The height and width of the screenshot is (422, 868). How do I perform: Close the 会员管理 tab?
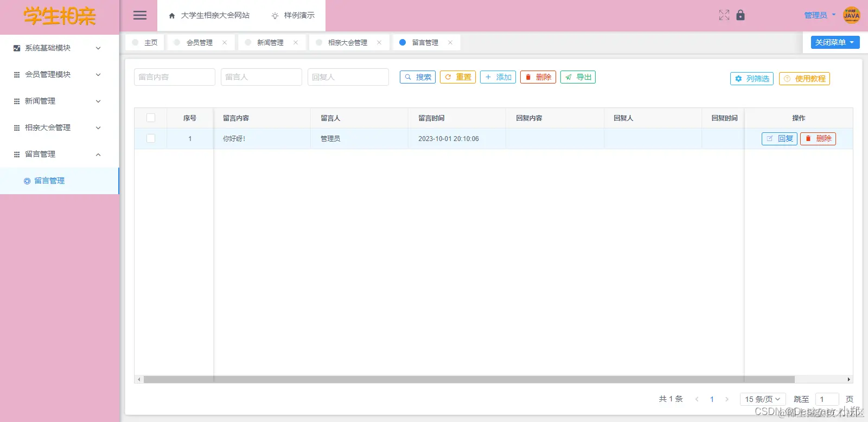[225, 42]
